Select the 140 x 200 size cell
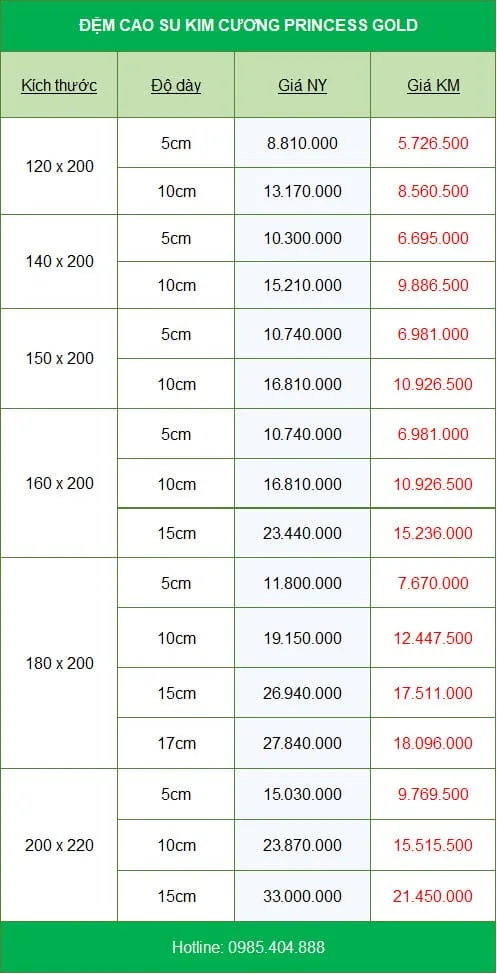The width and height of the screenshot is (497, 974). tap(59, 262)
